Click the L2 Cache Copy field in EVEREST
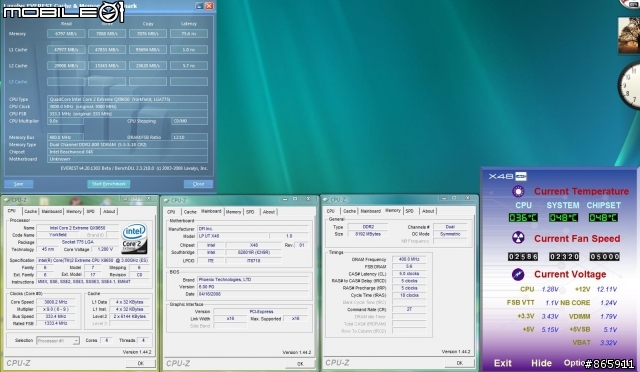This screenshot has height=372, width=640. pyautogui.click(x=148, y=65)
